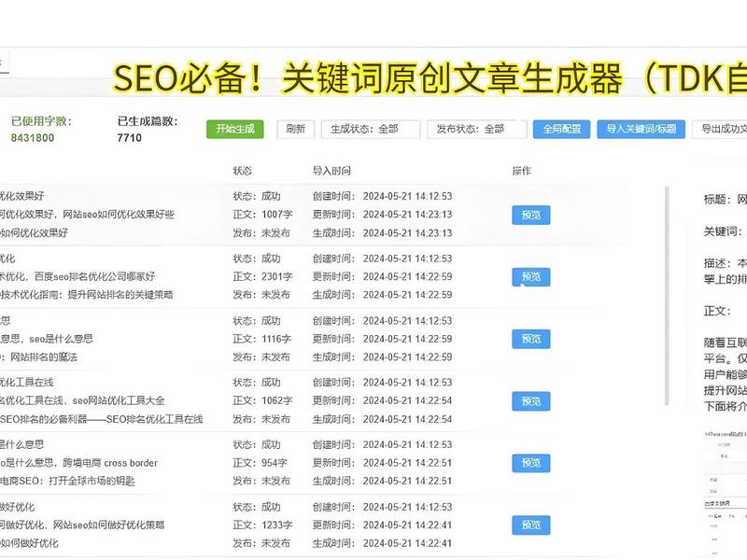
Task: Preview the article with 1116字 body
Action: (531, 339)
